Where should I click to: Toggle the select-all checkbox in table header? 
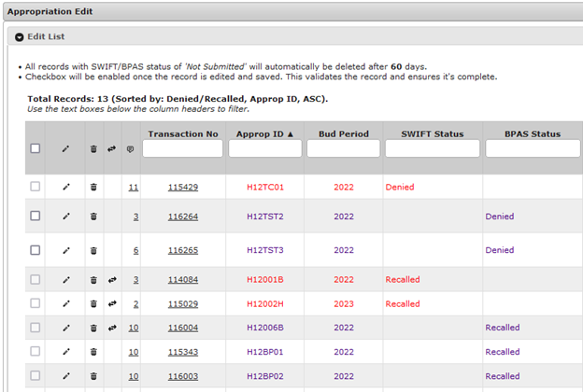click(x=36, y=148)
